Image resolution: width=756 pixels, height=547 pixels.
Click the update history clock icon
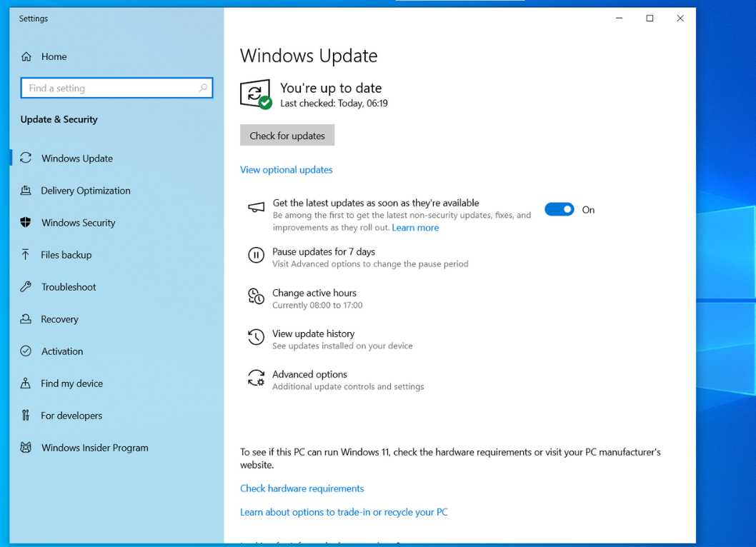[256, 338]
